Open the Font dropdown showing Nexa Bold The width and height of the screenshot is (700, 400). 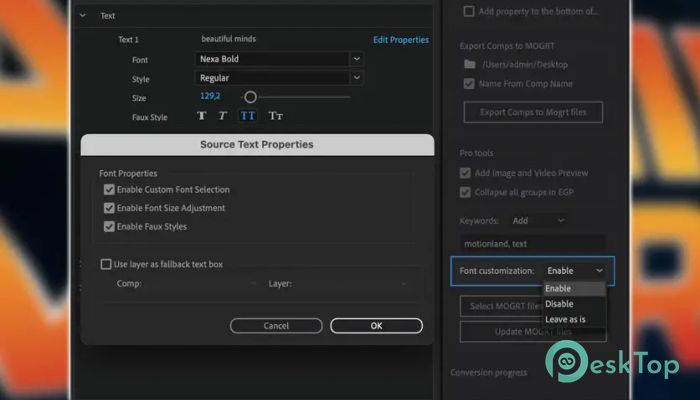coord(279,59)
